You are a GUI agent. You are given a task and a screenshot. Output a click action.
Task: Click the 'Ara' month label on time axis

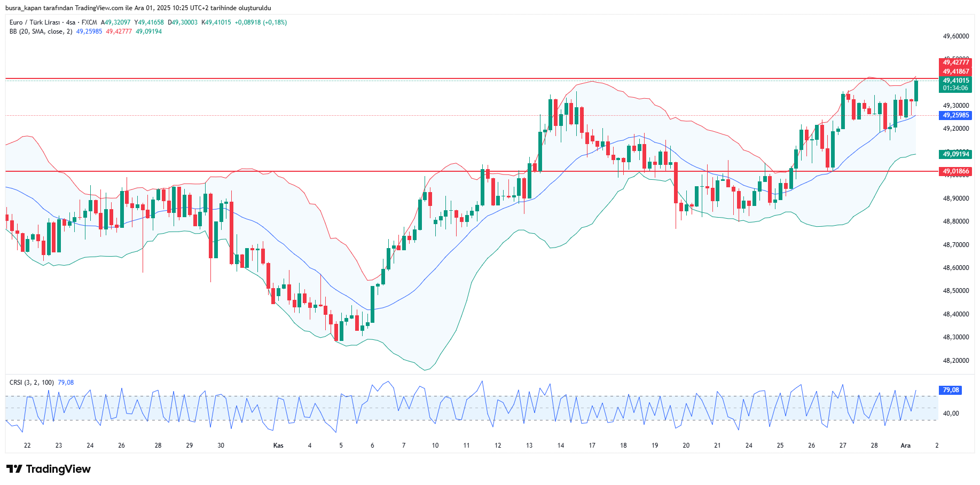tap(905, 446)
